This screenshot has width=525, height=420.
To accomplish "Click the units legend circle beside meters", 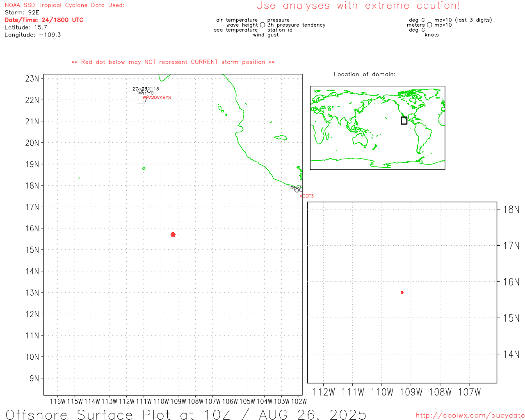I will [x=429, y=25].
